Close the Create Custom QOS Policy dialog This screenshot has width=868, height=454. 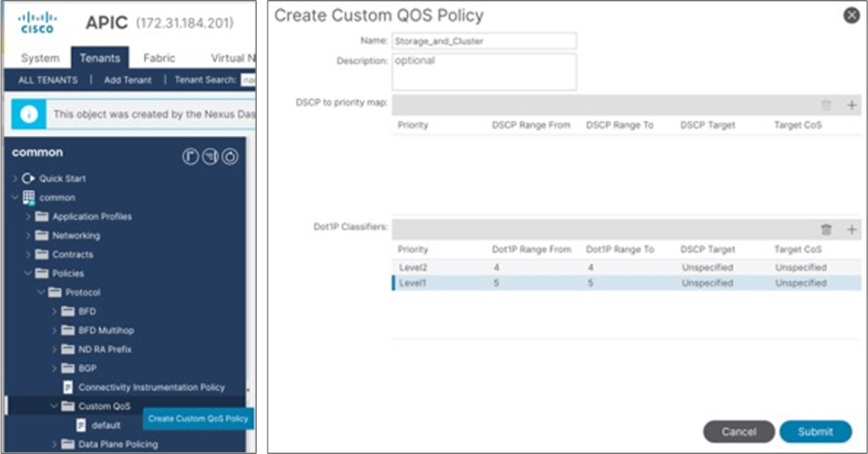coord(849,15)
